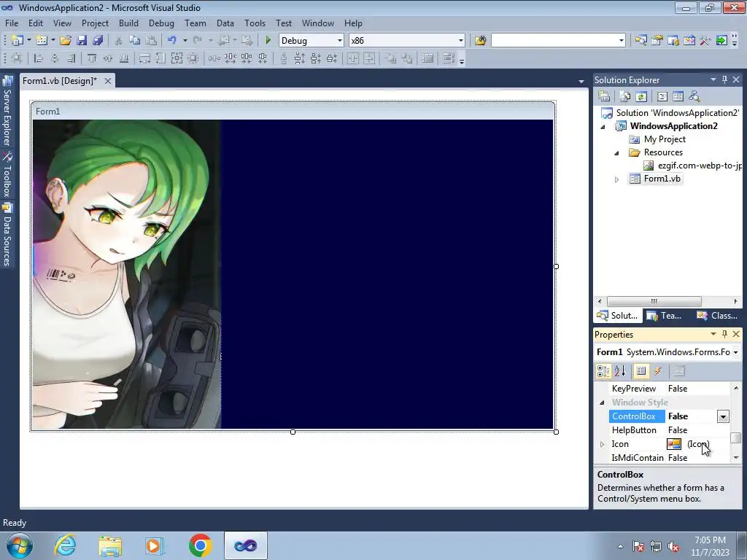The image size is (747, 560).
Task: Open the Properties Window toolbar icon
Action: pos(657,41)
